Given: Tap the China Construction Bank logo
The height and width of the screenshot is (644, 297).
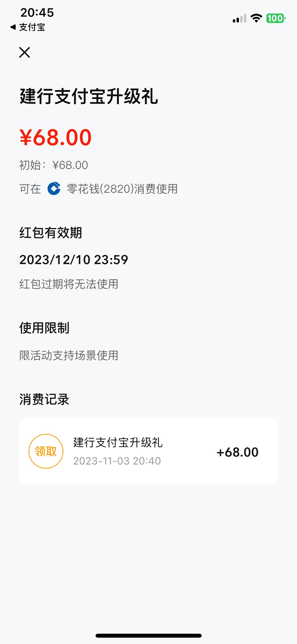Looking at the screenshot, I should 54,188.
